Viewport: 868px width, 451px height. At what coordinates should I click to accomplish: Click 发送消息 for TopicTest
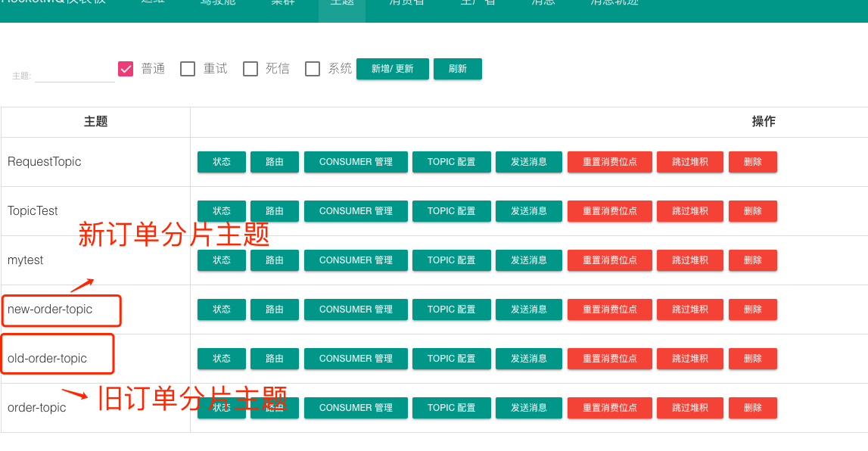point(528,211)
